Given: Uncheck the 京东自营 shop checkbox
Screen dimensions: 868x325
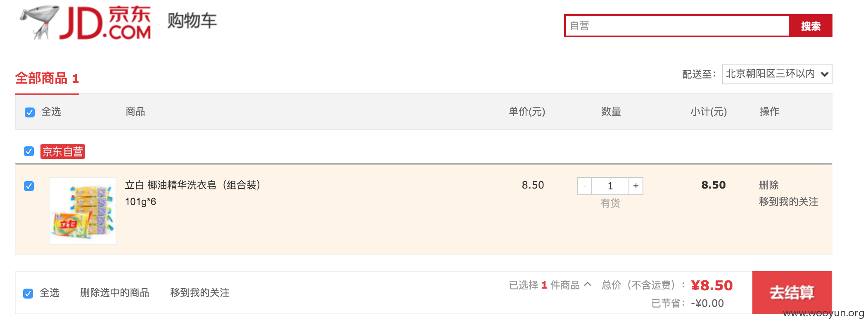Looking at the screenshot, I should [x=29, y=151].
